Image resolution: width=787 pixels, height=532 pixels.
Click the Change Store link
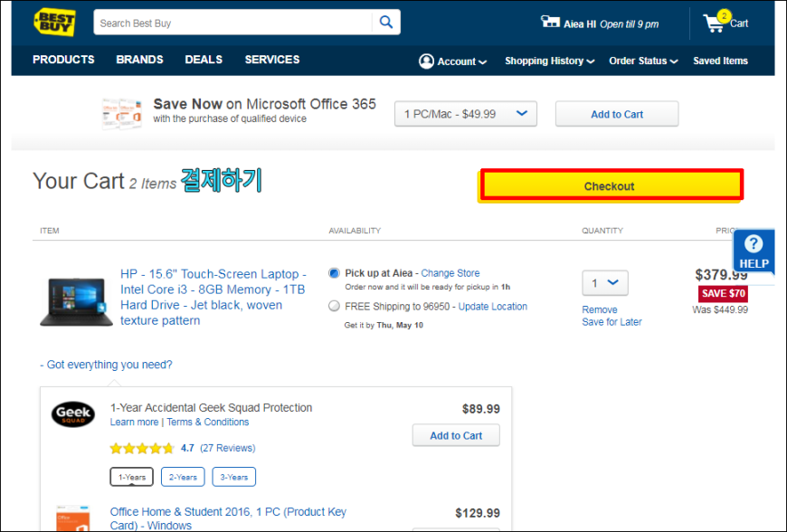[x=450, y=273]
